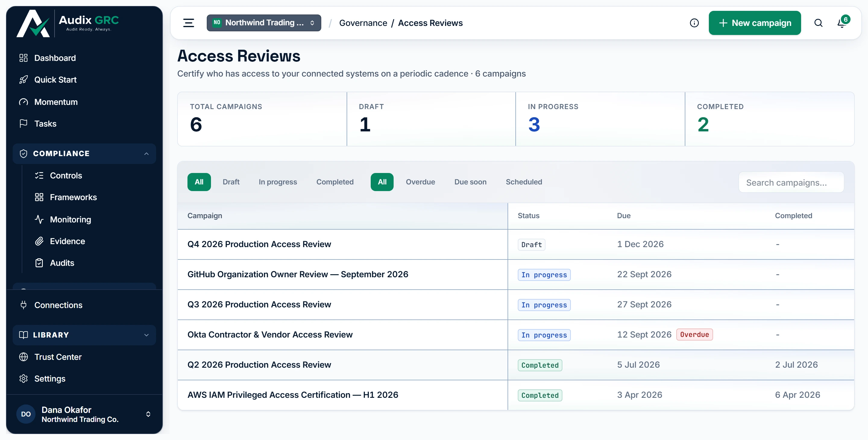Viewport: 868px width, 440px height.
Task: Select the due-date filter All
Action: 382,182
